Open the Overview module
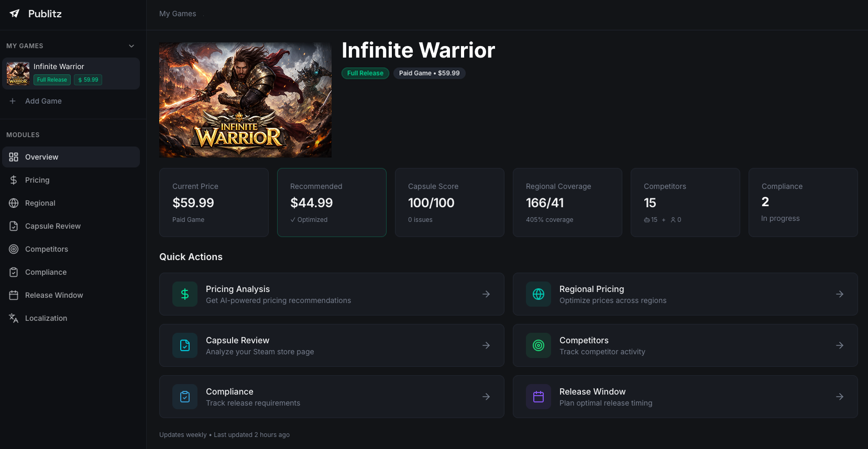This screenshot has width=868, height=449. (71, 157)
